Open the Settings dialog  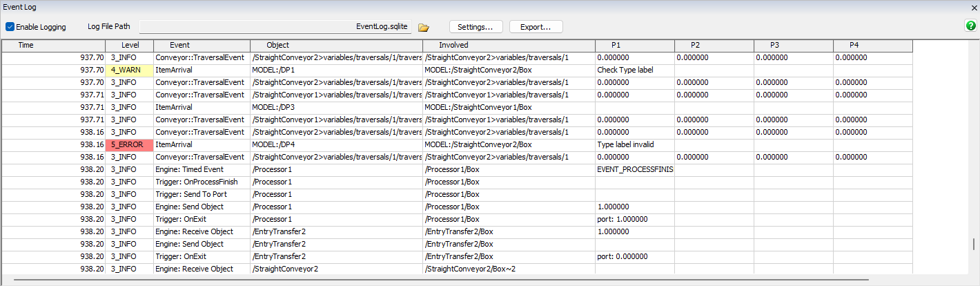tap(476, 27)
